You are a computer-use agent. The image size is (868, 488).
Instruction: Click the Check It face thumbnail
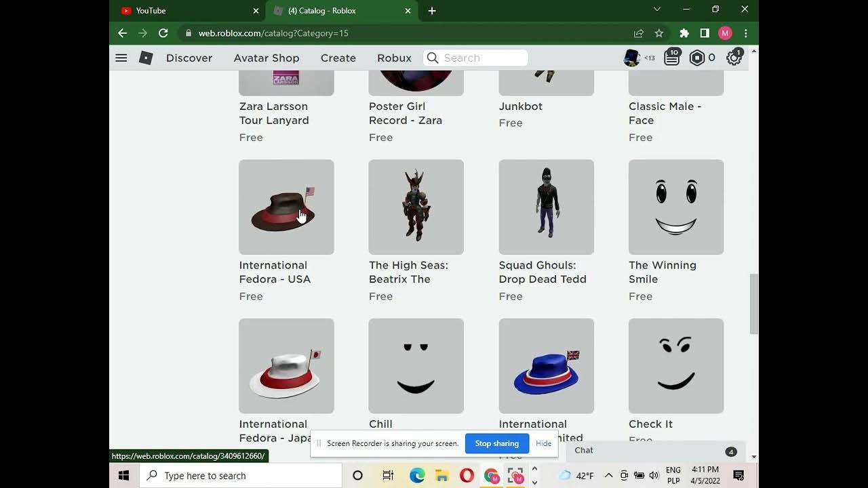[676, 366]
